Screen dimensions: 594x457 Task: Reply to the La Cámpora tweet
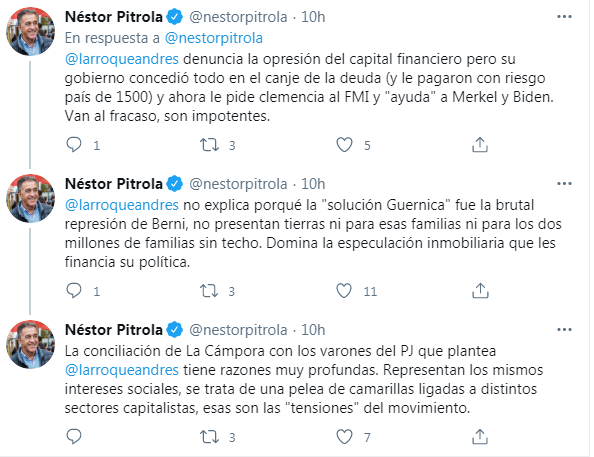74,437
